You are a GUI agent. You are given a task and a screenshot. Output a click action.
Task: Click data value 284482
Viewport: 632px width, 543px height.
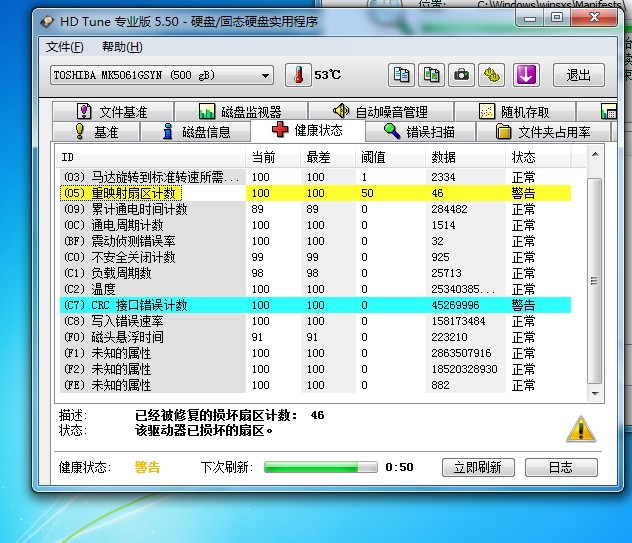449,209
